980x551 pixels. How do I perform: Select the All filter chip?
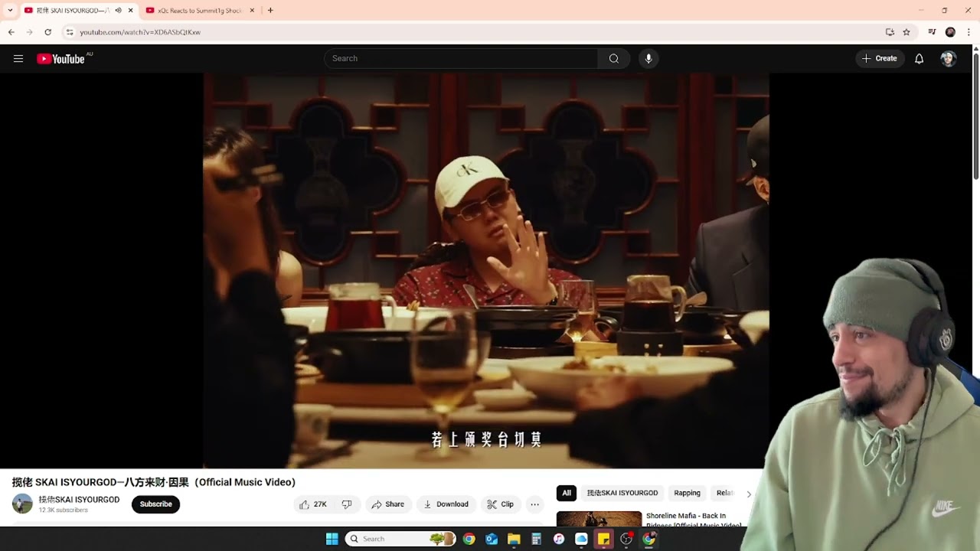click(x=567, y=493)
